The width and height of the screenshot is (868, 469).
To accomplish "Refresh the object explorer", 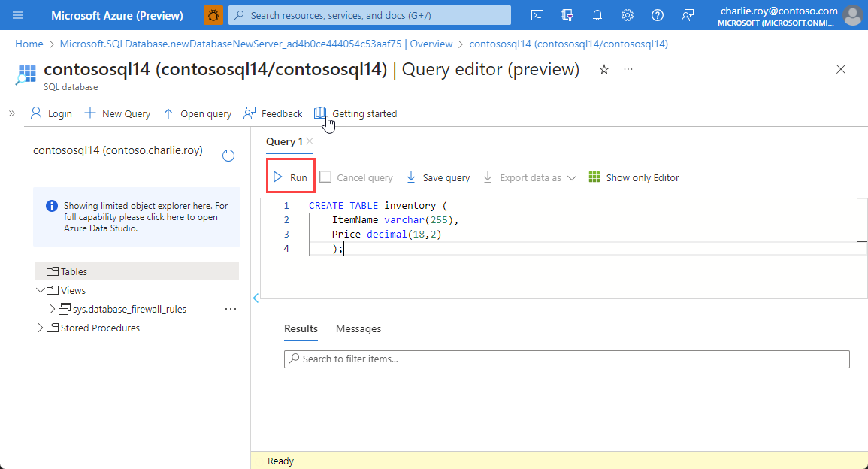I will (228, 156).
